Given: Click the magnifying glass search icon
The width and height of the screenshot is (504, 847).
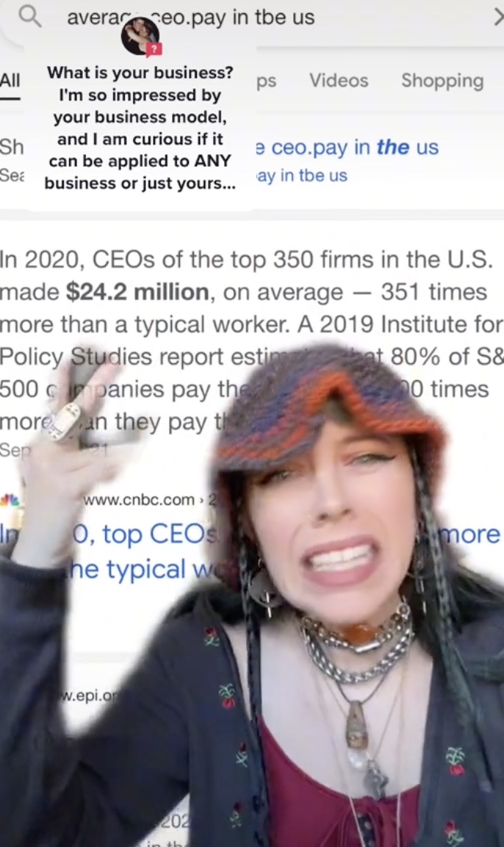Looking at the screenshot, I should [29, 17].
